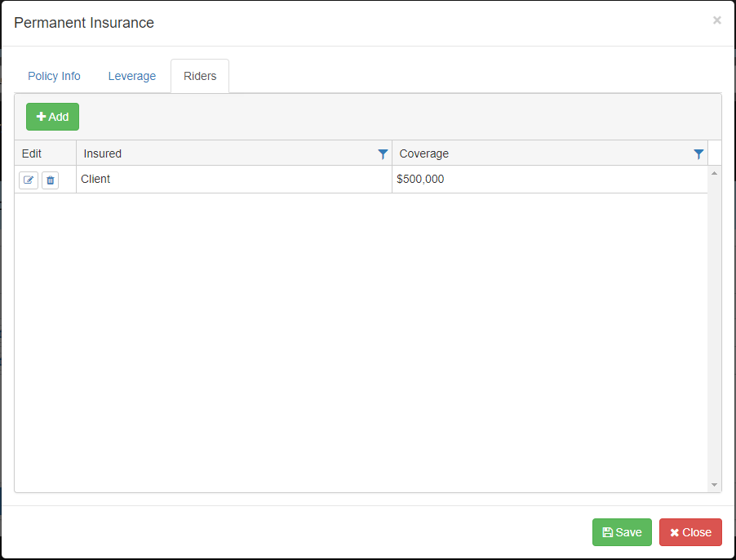
Task: Click the Permanent Insurance dialog title
Action: point(84,23)
